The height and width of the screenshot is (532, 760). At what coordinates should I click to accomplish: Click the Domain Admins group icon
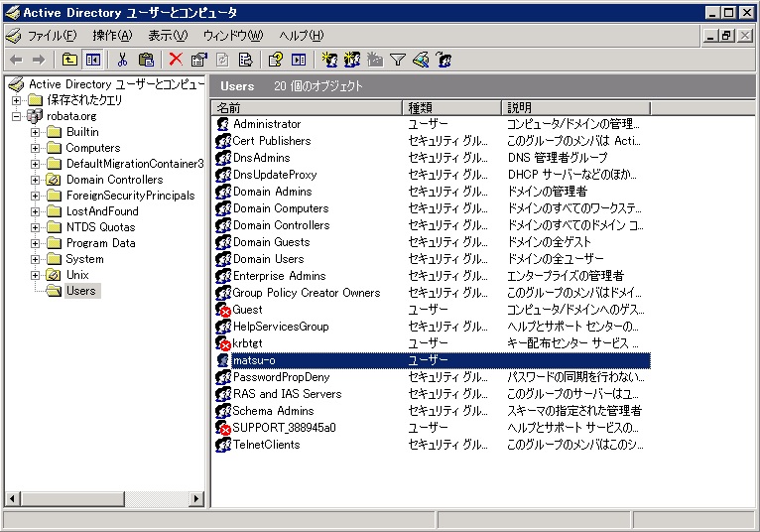223,192
